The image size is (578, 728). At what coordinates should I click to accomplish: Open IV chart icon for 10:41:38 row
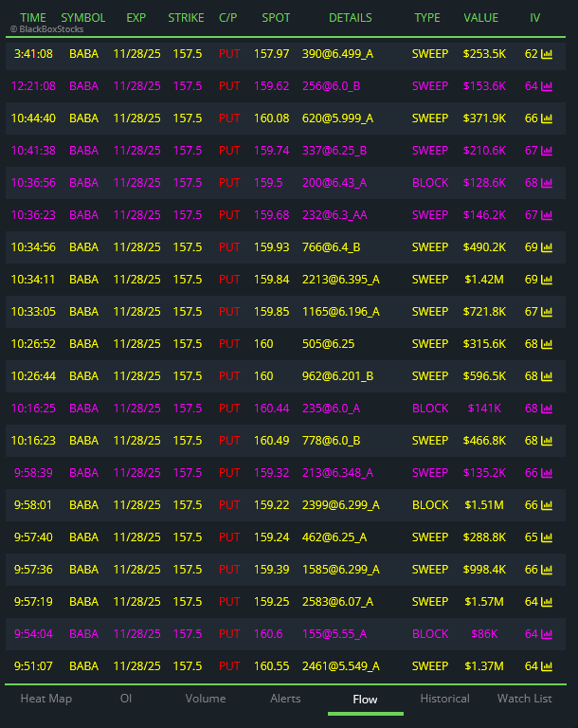pyautogui.click(x=547, y=151)
